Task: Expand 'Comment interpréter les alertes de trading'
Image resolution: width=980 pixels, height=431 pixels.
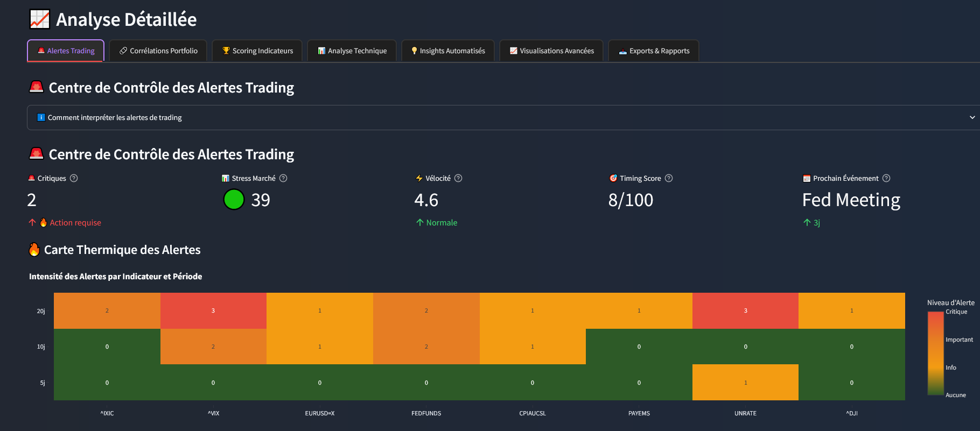Action: pos(115,117)
